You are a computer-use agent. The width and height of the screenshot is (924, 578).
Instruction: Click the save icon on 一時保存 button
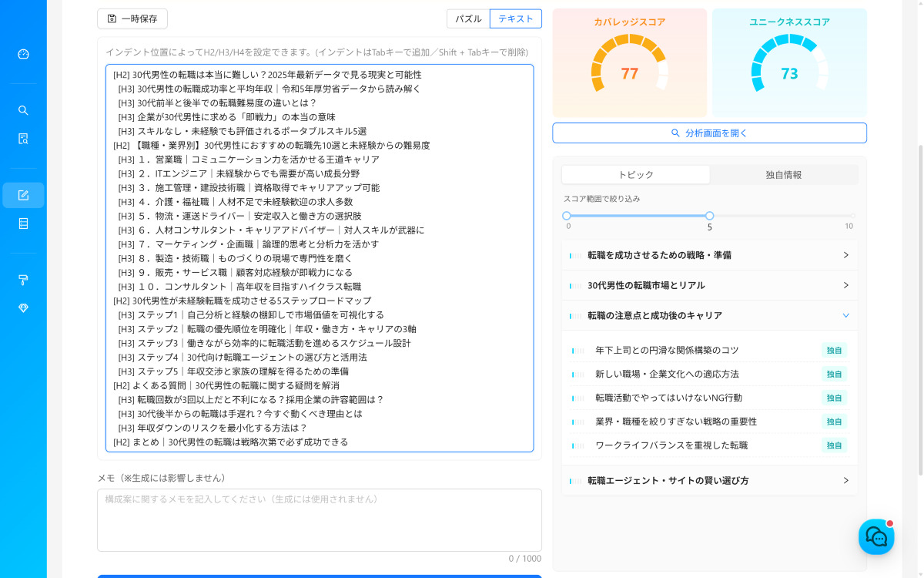(x=112, y=18)
